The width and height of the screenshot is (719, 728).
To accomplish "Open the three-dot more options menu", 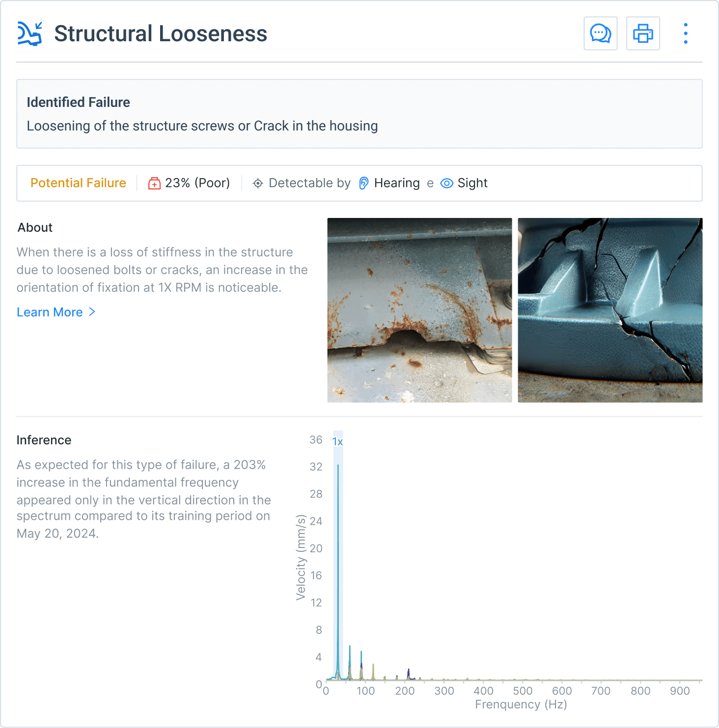I will (x=686, y=33).
